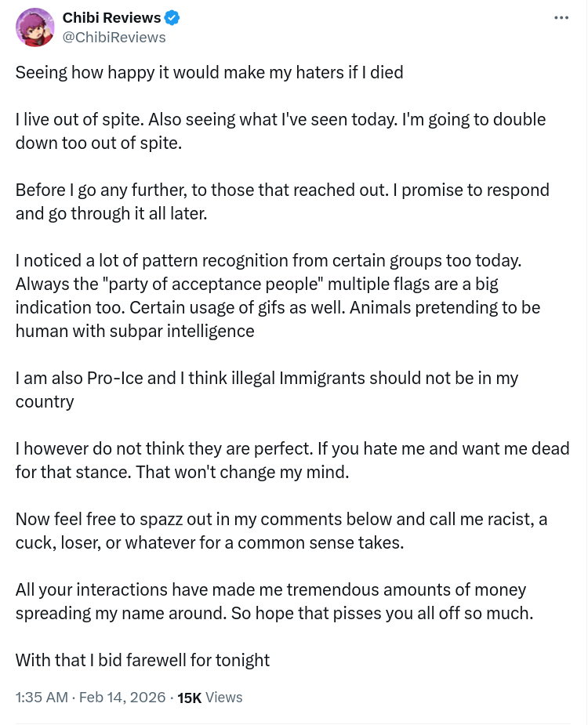Click the line beginning "Always the party of acceptance"
Viewport: 588px width, 725px height.
pyautogui.click(x=257, y=283)
